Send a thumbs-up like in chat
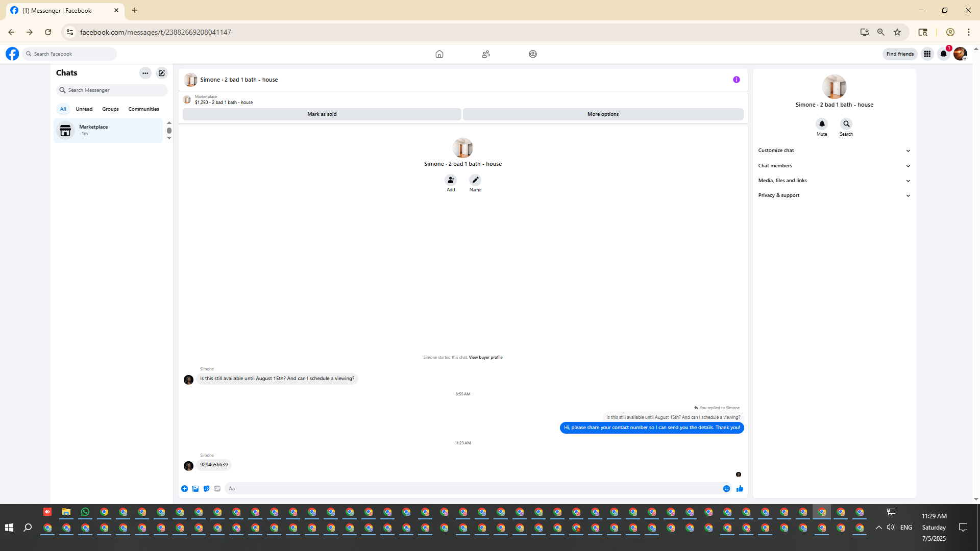Viewport: 980px width, 551px height. tap(740, 489)
